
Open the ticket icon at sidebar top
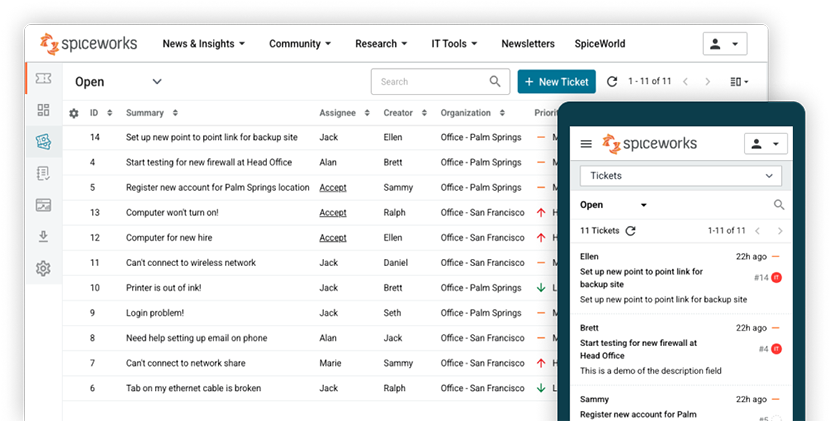pos(43,78)
